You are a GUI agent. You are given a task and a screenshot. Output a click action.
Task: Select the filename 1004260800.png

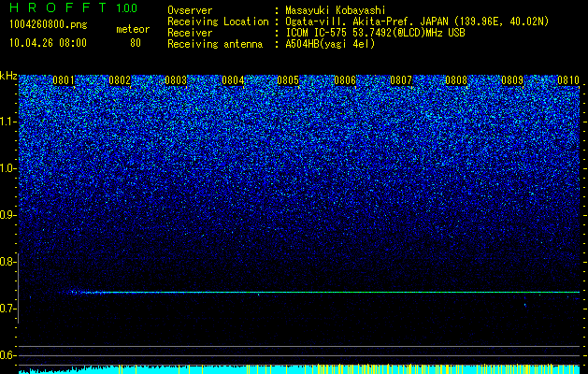coord(49,25)
